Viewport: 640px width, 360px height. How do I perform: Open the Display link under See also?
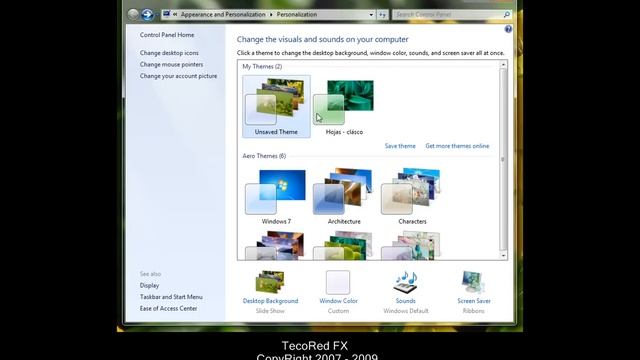149,286
